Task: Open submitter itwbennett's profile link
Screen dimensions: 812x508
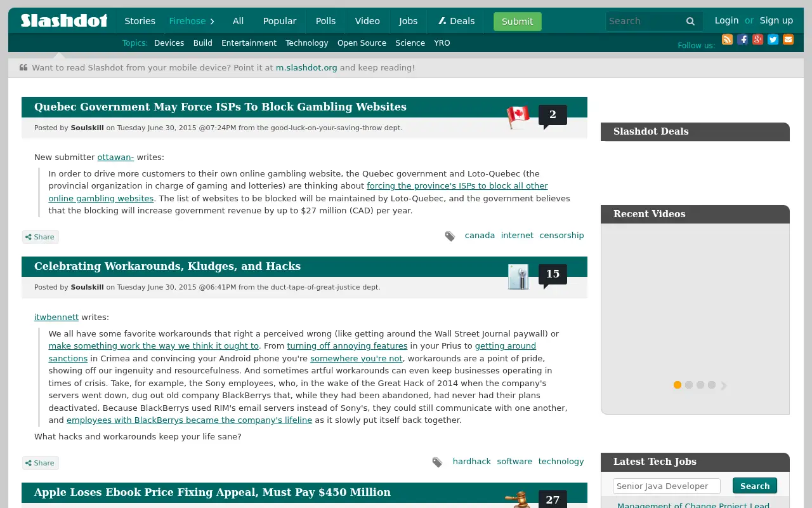Action: pyautogui.click(x=56, y=317)
